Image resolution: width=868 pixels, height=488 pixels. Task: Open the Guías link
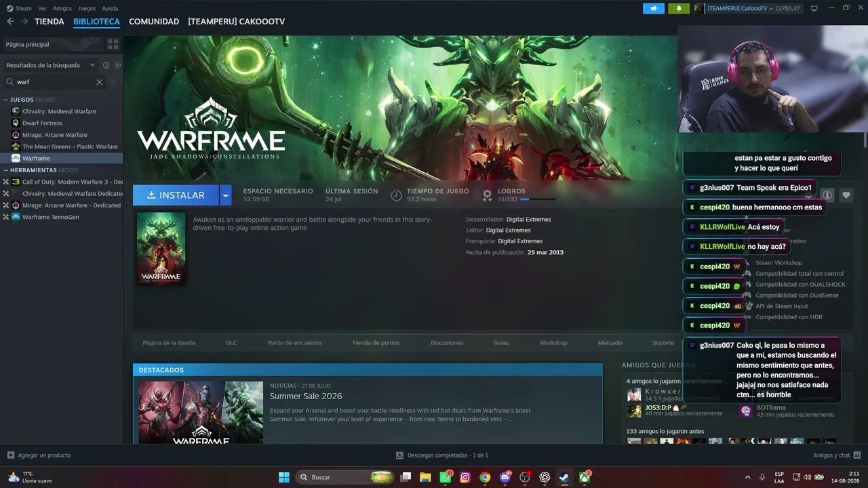(x=501, y=343)
